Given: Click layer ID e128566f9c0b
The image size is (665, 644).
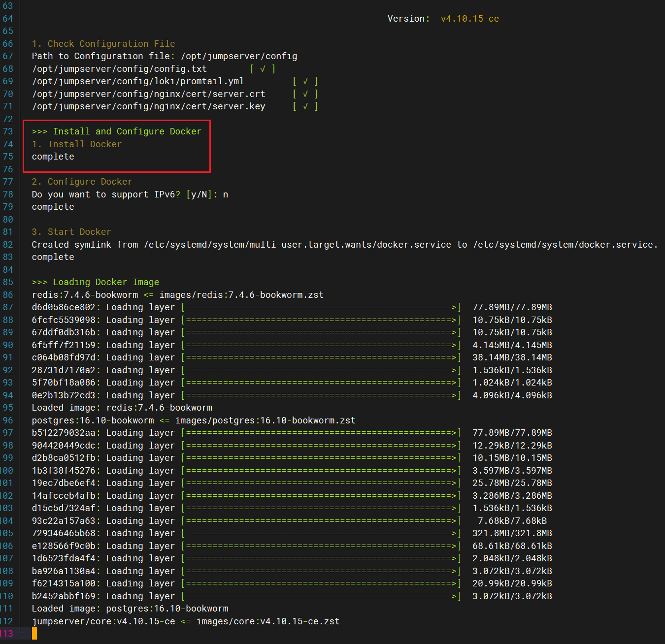Looking at the screenshot, I should pos(64,546).
